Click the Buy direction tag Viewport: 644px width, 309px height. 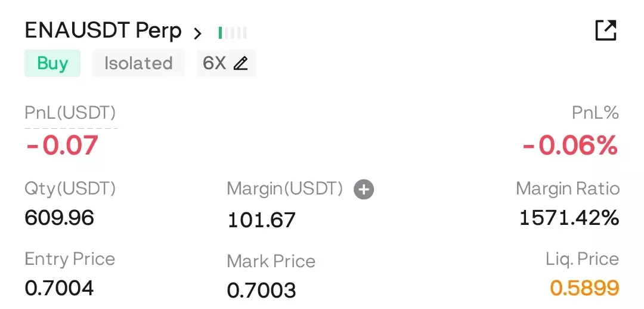(x=52, y=63)
